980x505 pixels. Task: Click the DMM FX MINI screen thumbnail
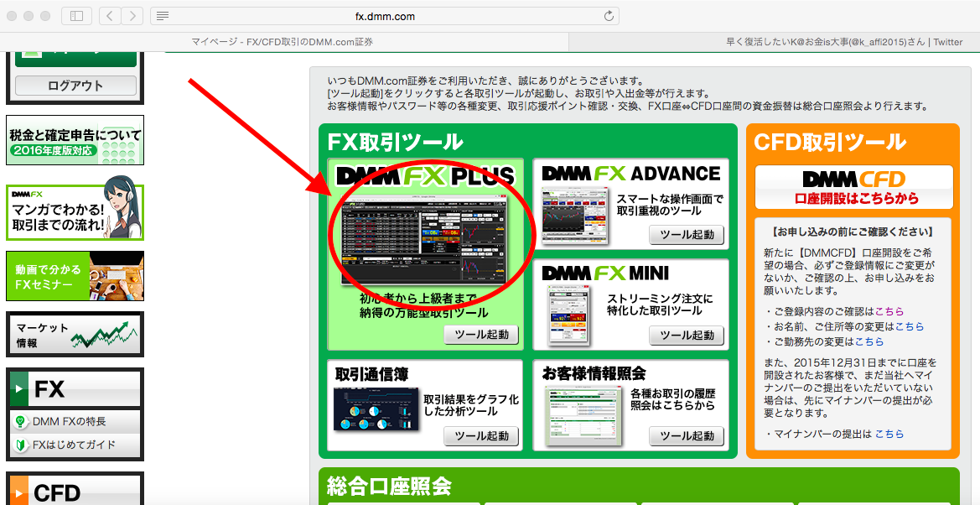pyautogui.click(x=569, y=315)
